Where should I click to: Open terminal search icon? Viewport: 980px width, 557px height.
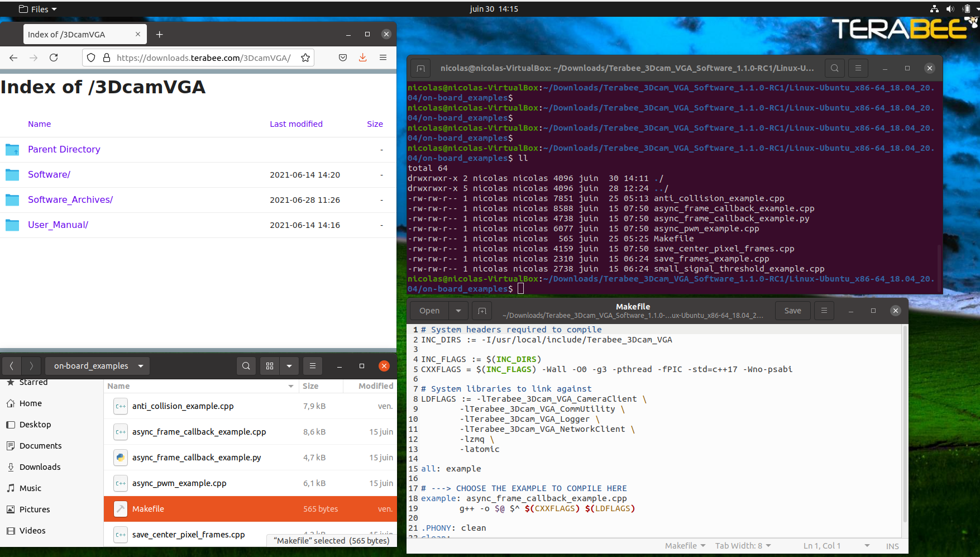coord(834,68)
